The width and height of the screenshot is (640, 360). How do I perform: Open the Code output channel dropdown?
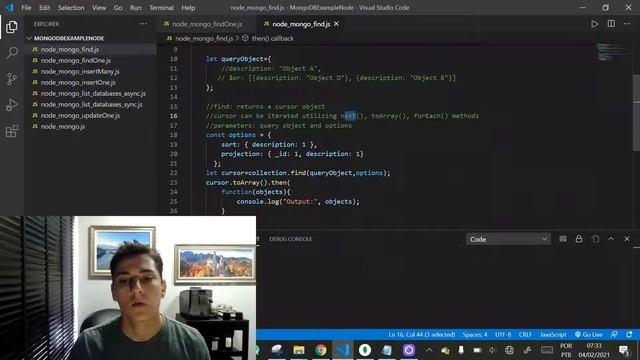pyautogui.click(x=508, y=239)
